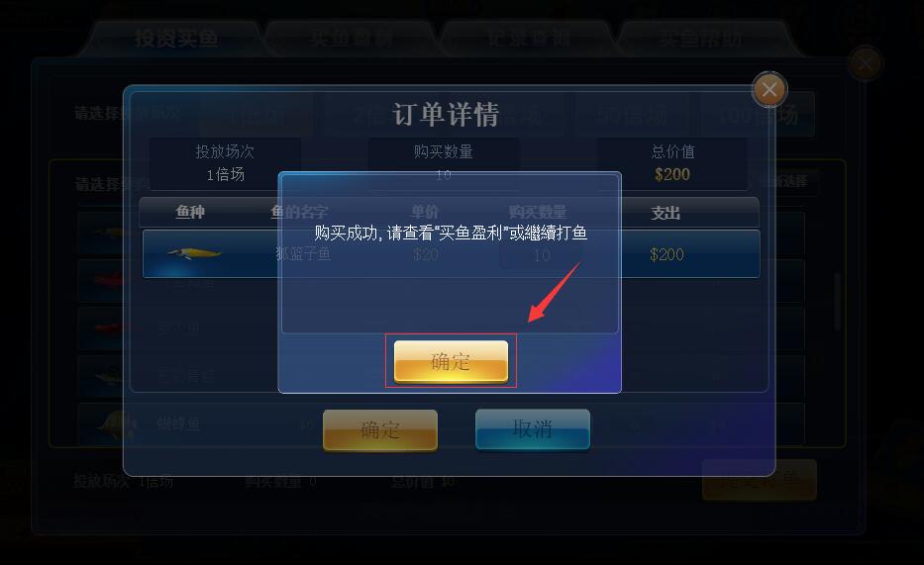Open the 记录查询 tab
924x565 pixels.
pos(528,39)
